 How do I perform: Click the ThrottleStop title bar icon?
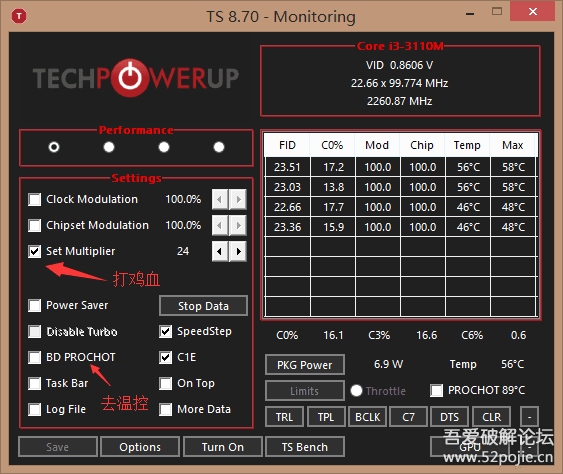tap(19, 16)
